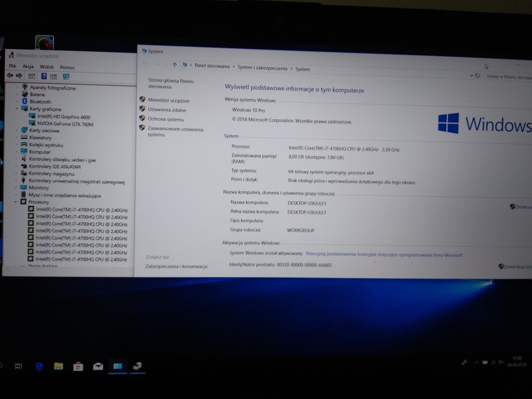Image resolution: width=532 pixels, height=399 pixels.
Task: Open the Widok menu
Action: click(x=46, y=67)
